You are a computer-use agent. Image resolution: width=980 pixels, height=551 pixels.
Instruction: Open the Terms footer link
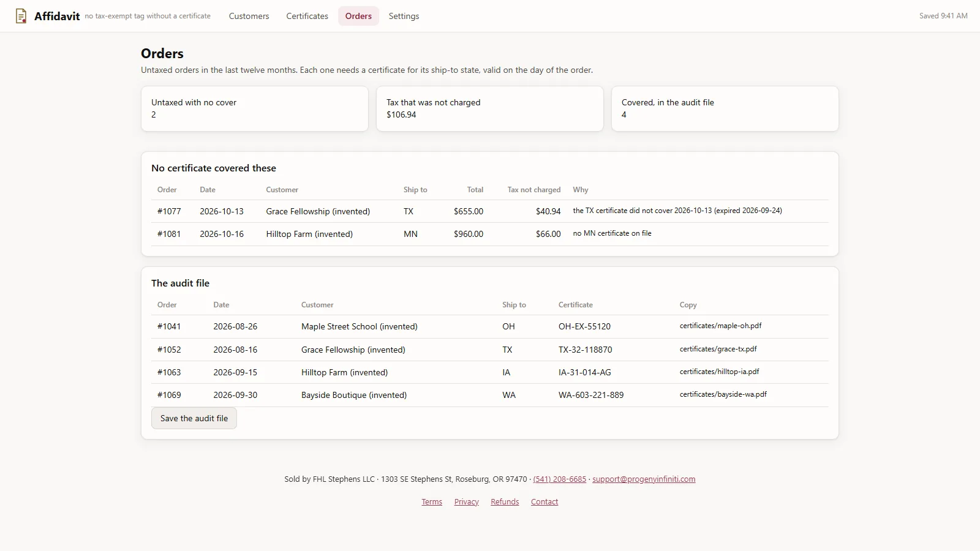pos(432,502)
